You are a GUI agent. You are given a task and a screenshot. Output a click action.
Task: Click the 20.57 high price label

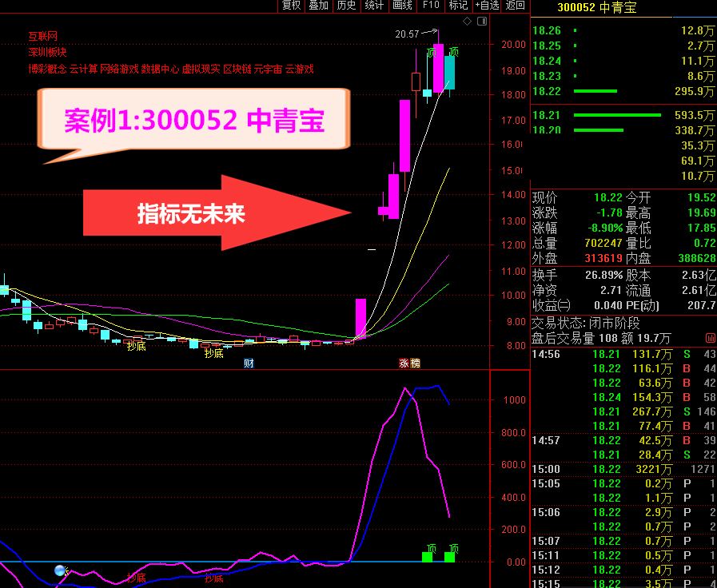(x=407, y=34)
